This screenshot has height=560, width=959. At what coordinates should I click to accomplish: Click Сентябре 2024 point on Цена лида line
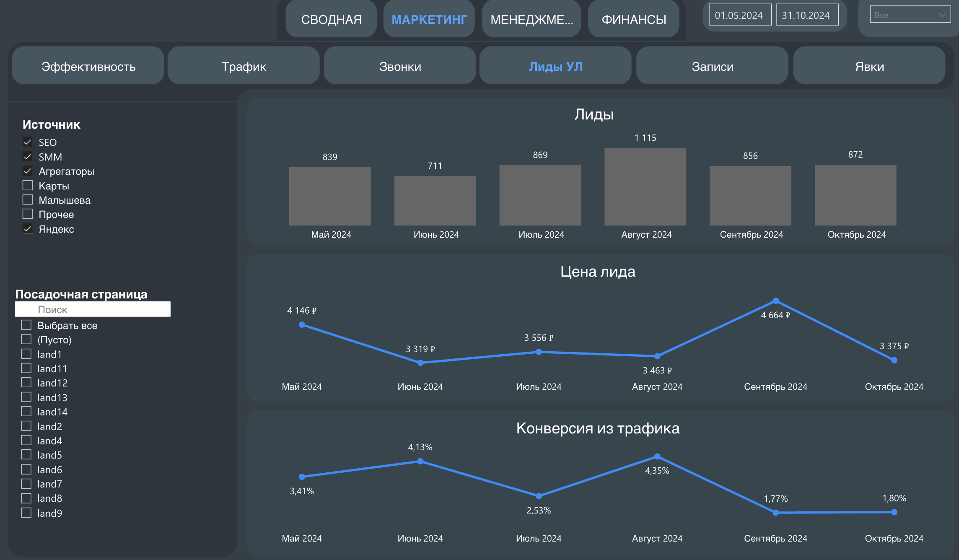(x=775, y=301)
